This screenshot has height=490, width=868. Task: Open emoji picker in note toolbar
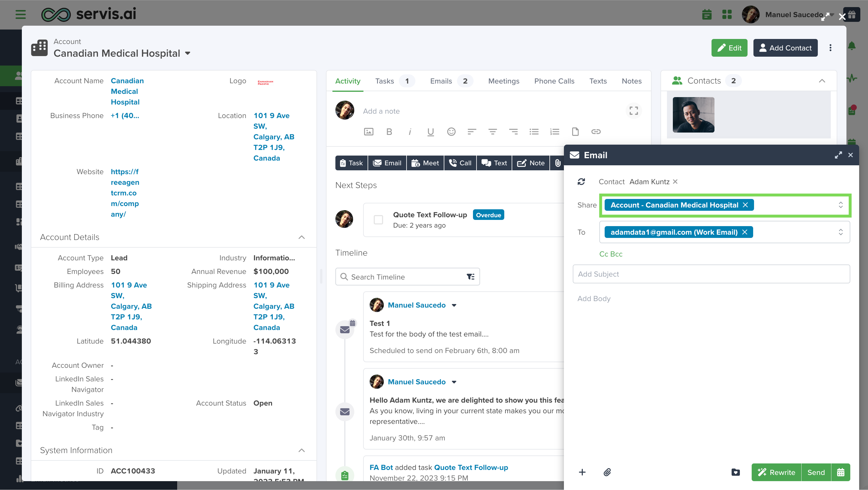point(451,132)
